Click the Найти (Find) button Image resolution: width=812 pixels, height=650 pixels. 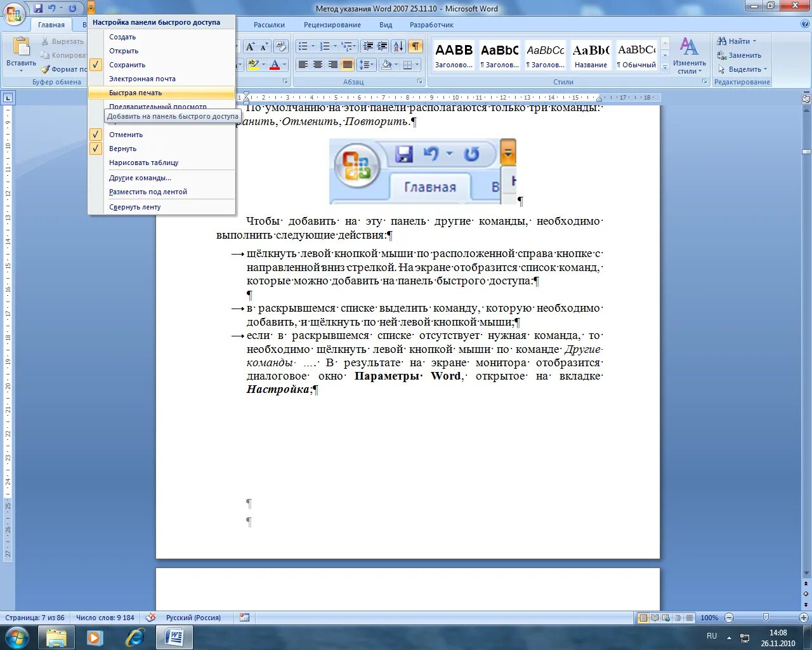[737, 41]
